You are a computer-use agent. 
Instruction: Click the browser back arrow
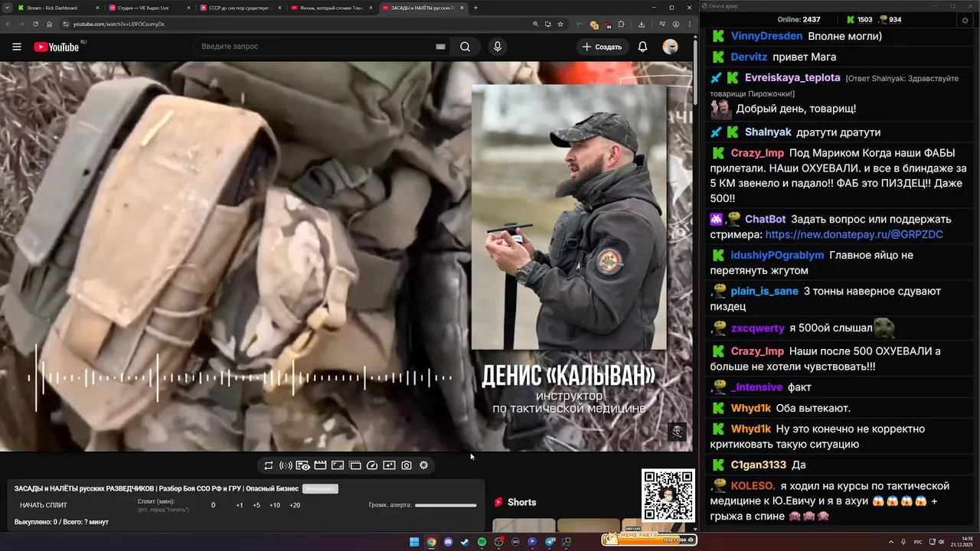pyautogui.click(x=8, y=24)
